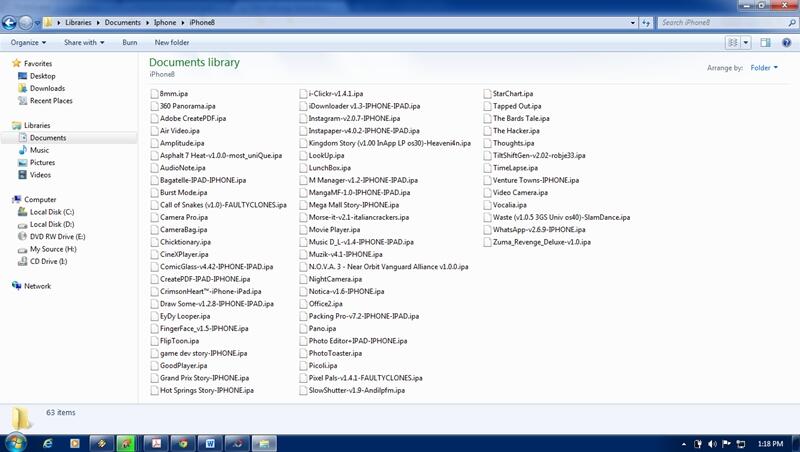This screenshot has height=452, width=800.
Task: Switch to Chrome on taskbar
Action: (x=183, y=443)
